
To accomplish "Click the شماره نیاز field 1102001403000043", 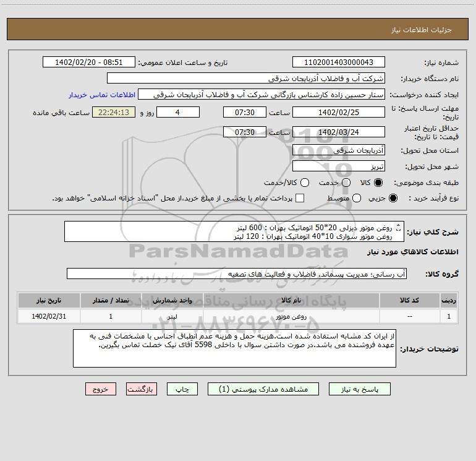I will (x=339, y=62).
